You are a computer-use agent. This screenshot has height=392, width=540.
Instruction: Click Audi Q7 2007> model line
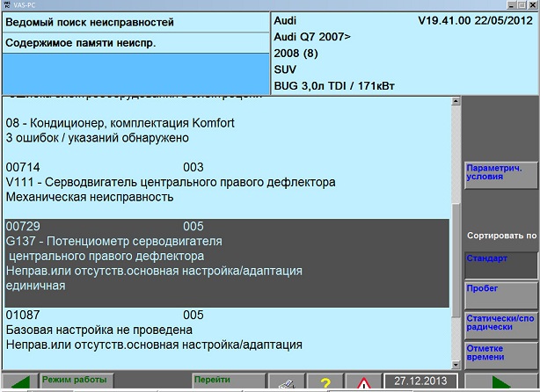[x=312, y=37]
